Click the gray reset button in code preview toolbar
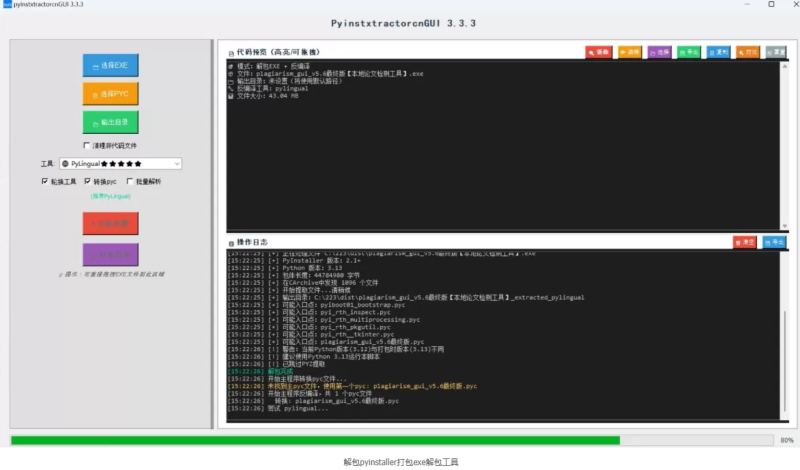The image size is (800, 470). [776, 52]
